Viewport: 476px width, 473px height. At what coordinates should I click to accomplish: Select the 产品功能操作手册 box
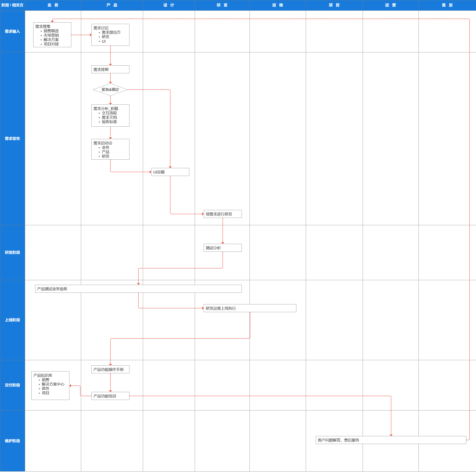click(110, 369)
